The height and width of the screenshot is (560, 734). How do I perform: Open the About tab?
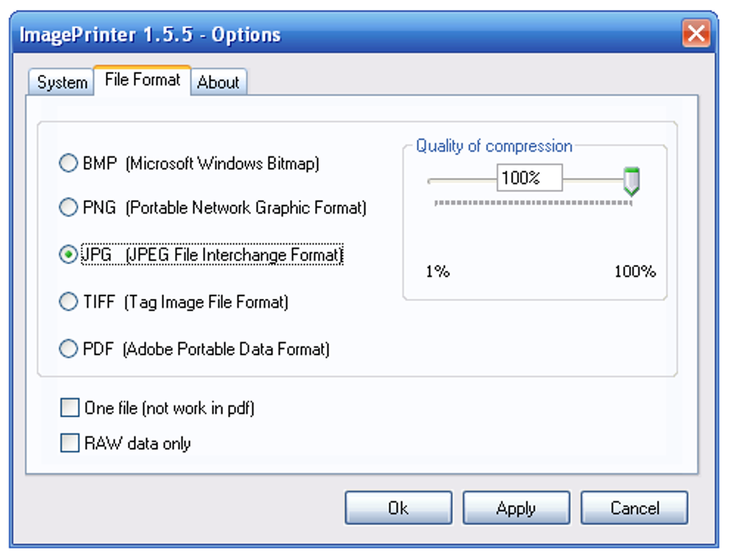point(218,82)
